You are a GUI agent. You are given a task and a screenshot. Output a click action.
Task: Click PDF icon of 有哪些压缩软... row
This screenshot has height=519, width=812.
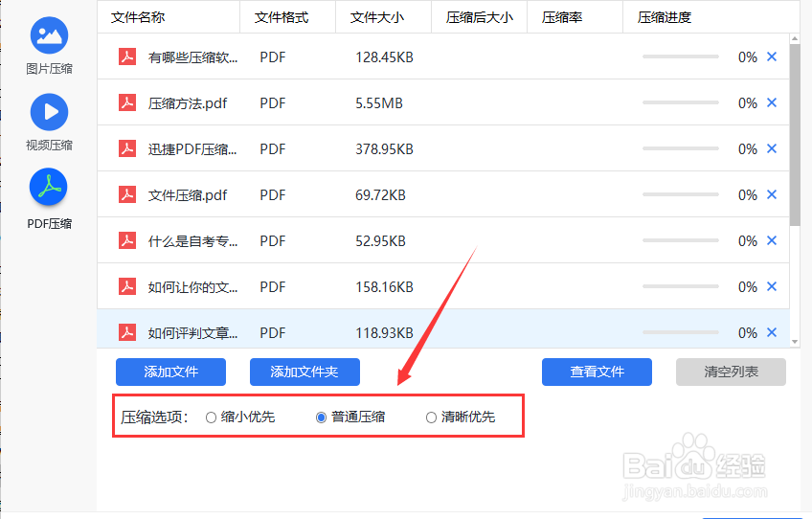click(127, 57)
